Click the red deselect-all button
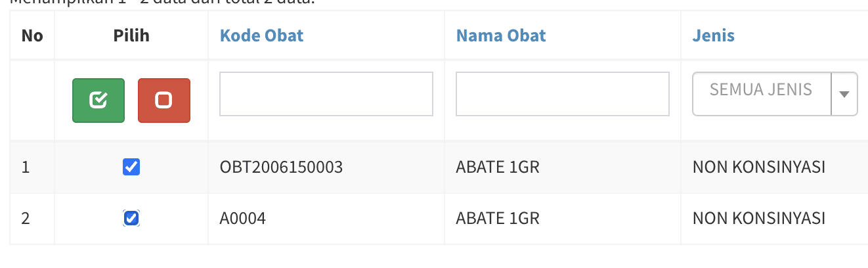The image size is (868, 268). [x=163, y=100]
